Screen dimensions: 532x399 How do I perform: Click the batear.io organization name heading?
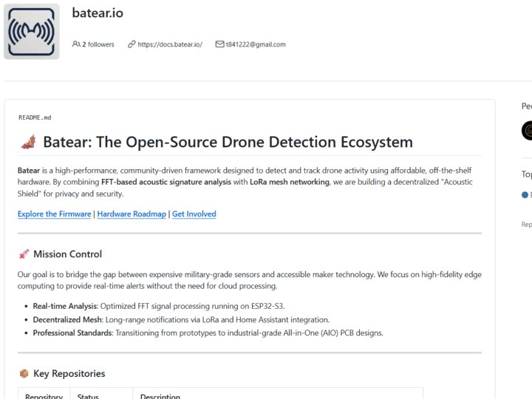point(98,13)
